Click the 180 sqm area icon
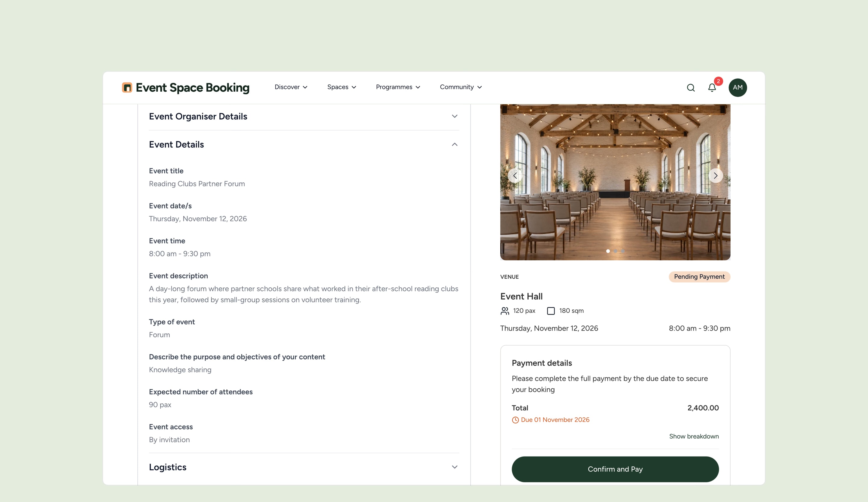Viewport: 868px width, 502px height. tap(551, 311)
